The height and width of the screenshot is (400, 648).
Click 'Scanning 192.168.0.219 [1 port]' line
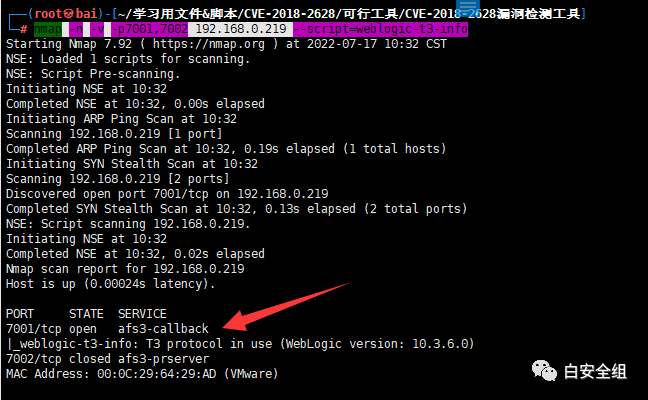(x=114, y=134)
